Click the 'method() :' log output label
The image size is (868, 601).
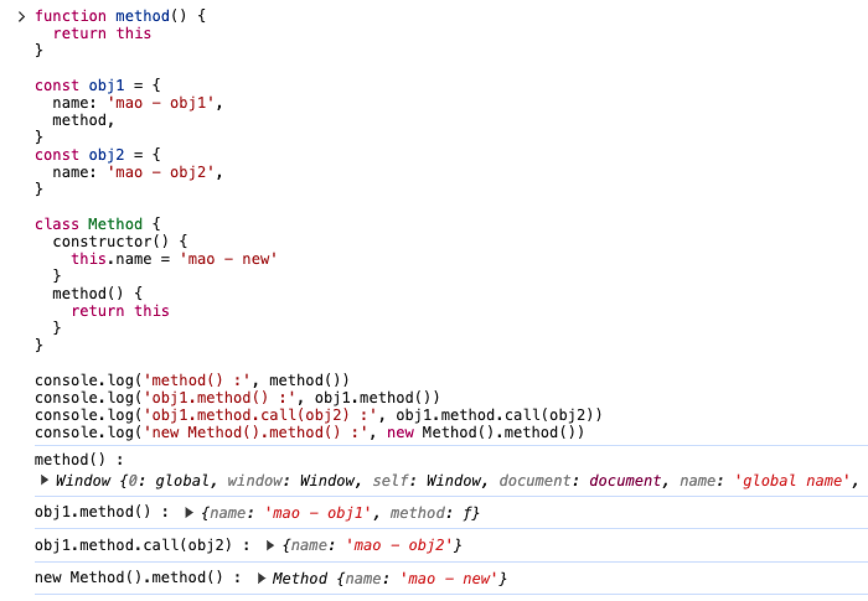79,460
